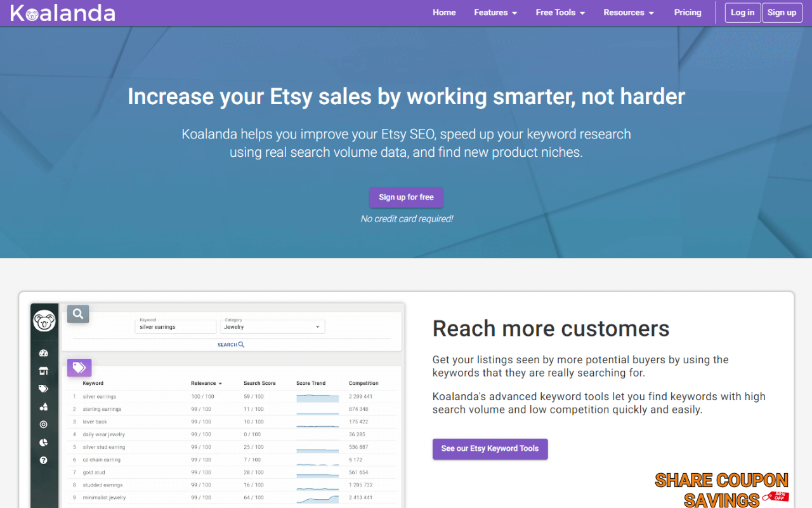Click search score 59 / 100
Screen dimensions: 812x508
click(254, 397)
